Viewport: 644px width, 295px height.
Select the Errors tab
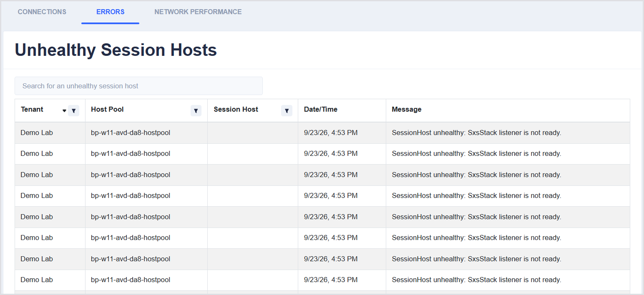pos(110,12)
